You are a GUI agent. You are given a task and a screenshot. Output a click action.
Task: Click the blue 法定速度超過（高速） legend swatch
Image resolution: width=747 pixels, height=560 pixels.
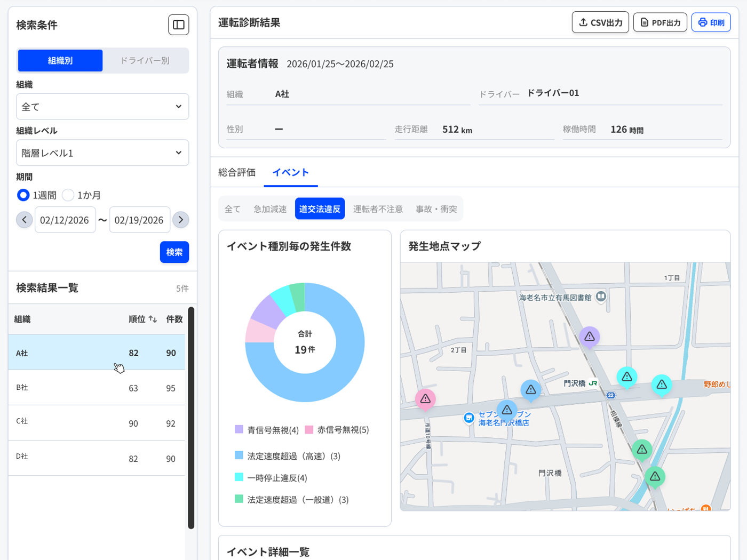click(239, 455)
